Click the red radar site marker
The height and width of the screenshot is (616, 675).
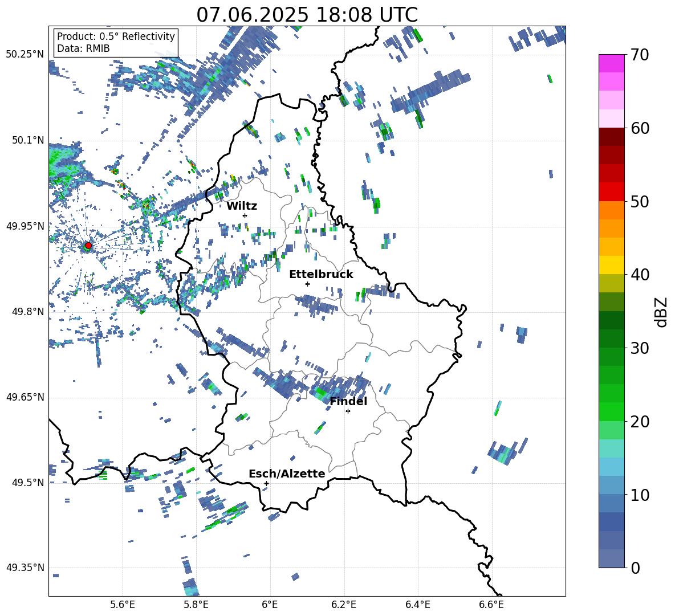pos(88,246)
